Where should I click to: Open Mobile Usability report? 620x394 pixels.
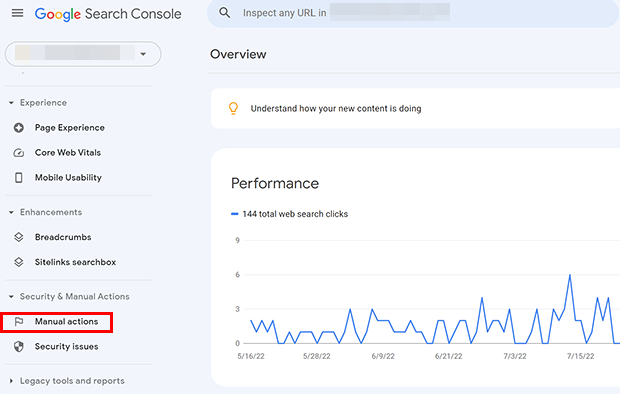tap(68, 178)
